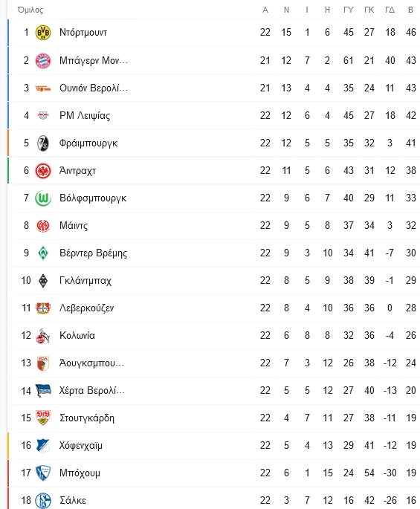Select the Κολωνία team name
This screenshot has height=509, width=420.
coord(77,335)
